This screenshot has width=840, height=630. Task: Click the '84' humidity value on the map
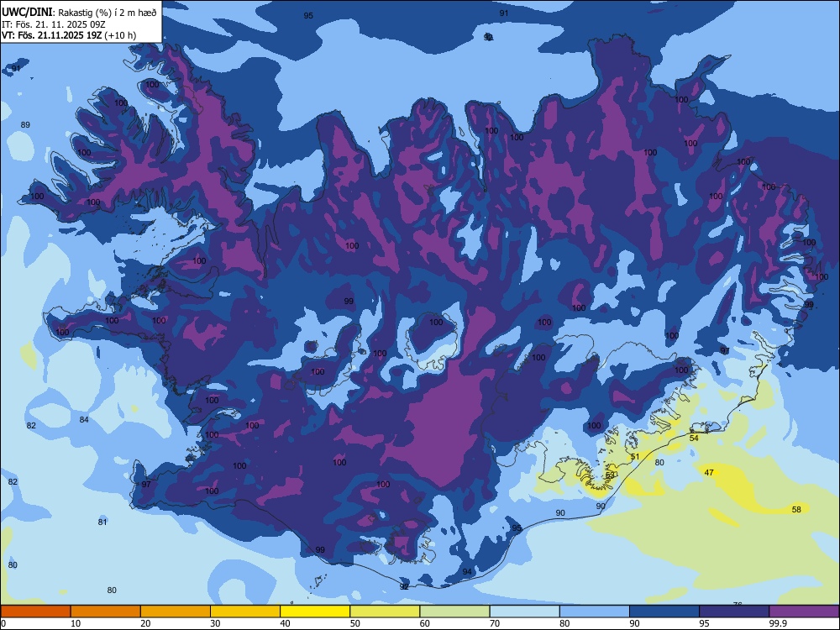(x=84, y=419)
